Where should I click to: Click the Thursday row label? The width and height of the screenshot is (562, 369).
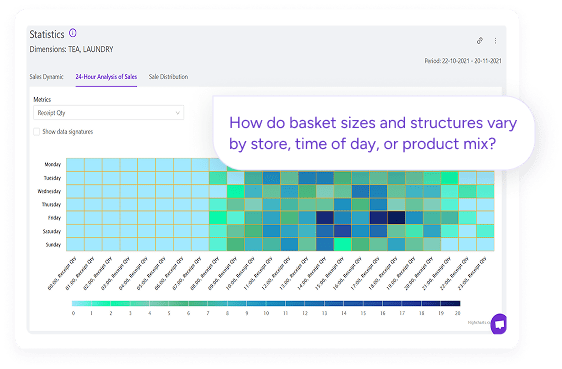51,205
